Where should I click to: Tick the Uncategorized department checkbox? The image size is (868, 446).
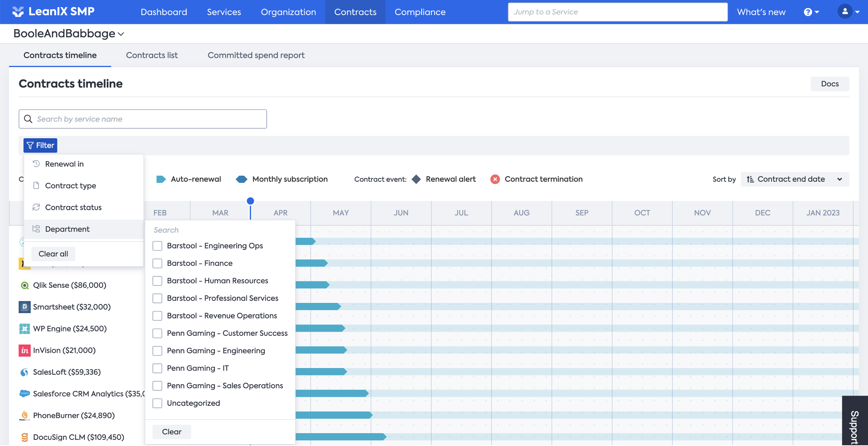click(157, 403)
